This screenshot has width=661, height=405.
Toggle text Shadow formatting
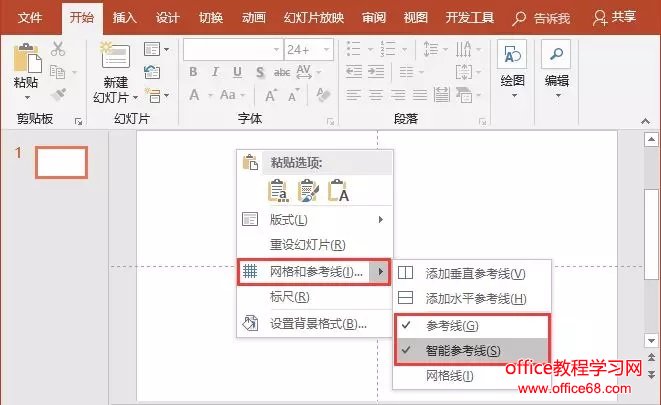tap(260, 72)
